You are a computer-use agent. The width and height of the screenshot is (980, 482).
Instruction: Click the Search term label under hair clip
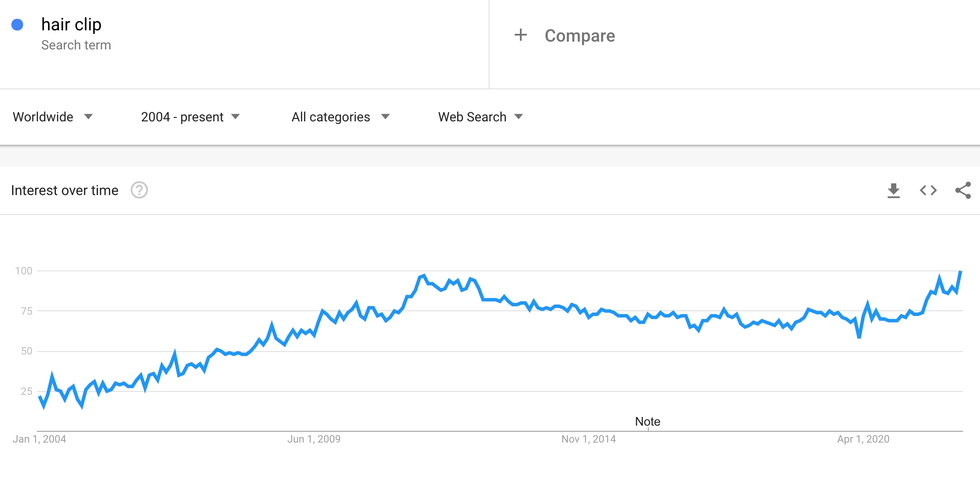coord(76,45)
